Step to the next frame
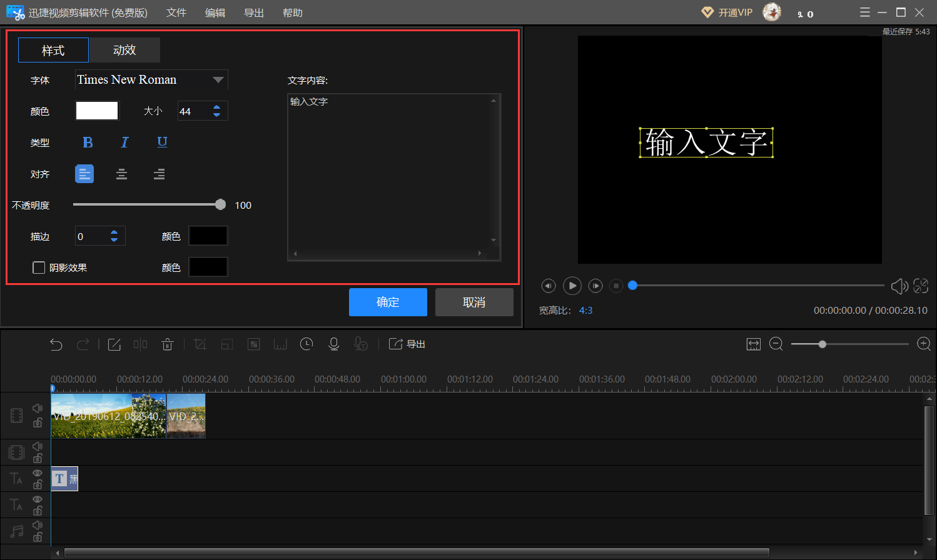Screen dimensions: 937x560 [595, 286]
